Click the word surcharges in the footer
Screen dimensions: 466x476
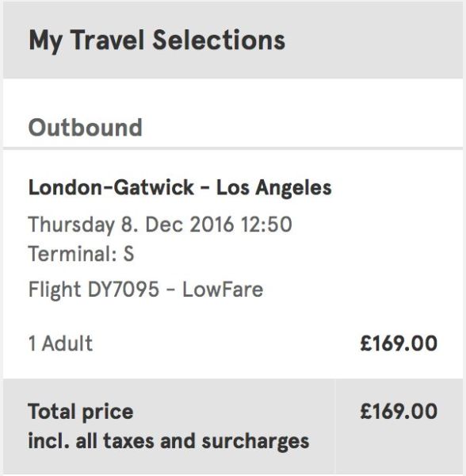tap(256, 442)
